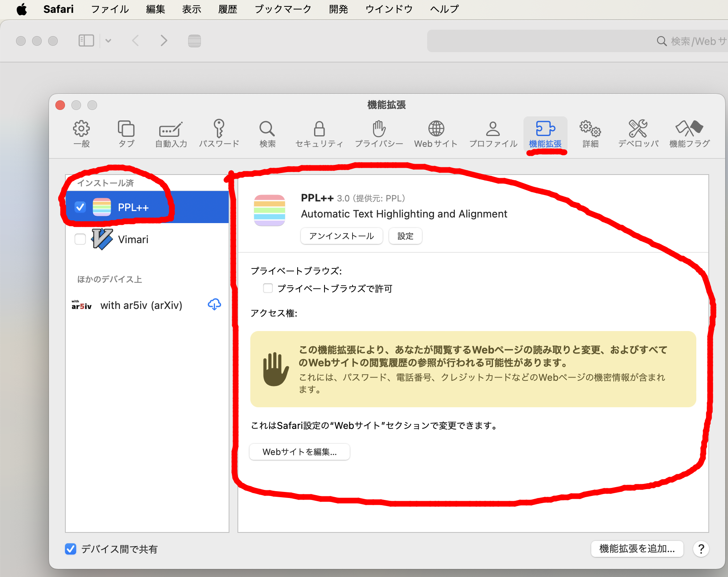Close the 機能拡張 settings window

point(60,105)
